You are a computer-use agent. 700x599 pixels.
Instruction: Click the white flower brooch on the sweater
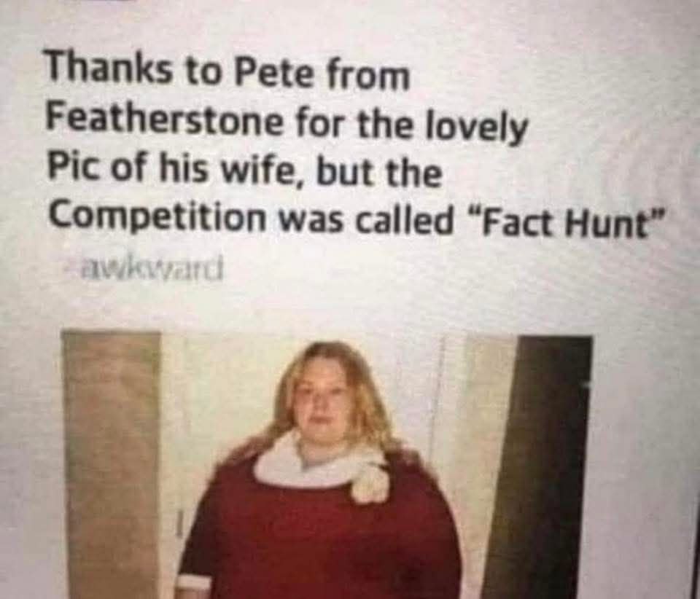[370, 484]
